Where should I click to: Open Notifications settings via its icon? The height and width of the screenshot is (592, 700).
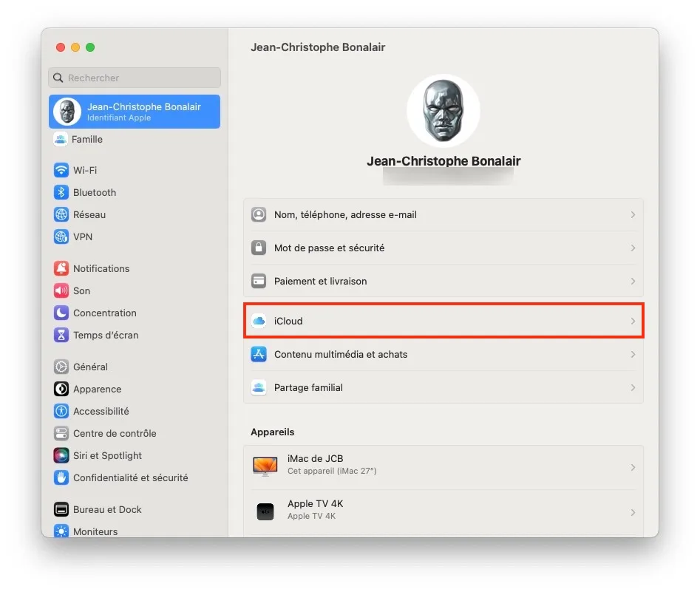pos(60,268)
